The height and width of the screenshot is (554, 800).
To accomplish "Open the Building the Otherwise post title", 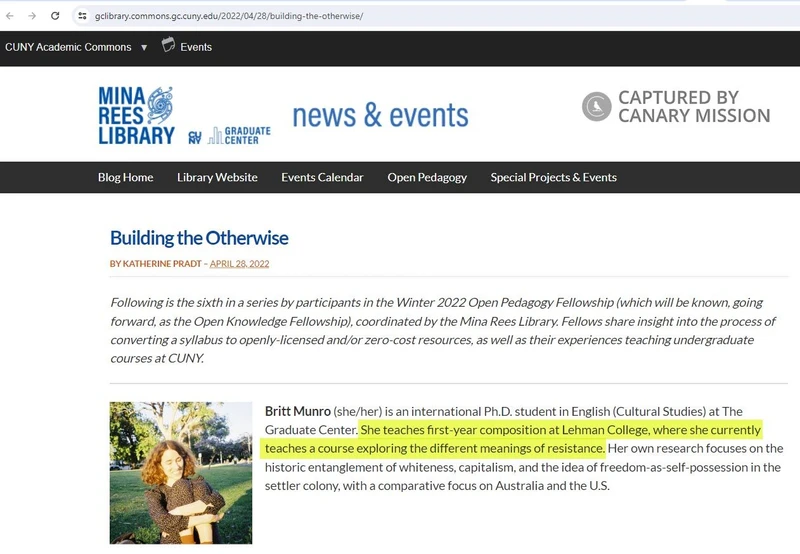I will (199, 238).
